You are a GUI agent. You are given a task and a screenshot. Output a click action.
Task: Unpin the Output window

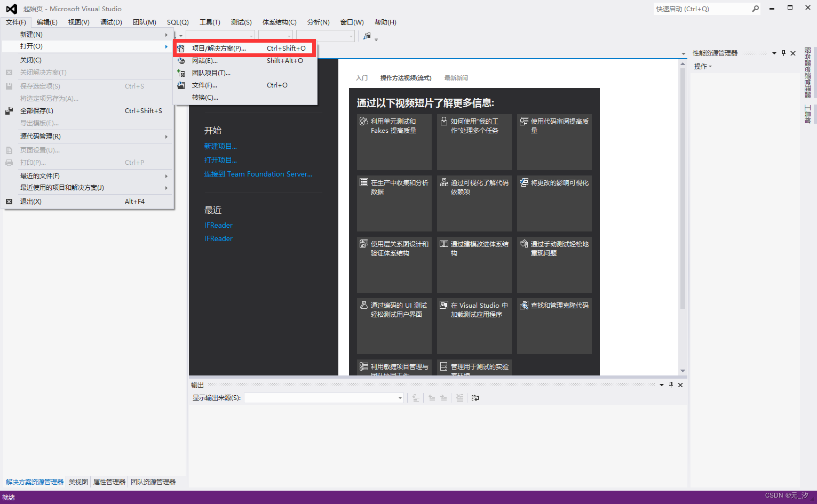(x=671, y=385)
